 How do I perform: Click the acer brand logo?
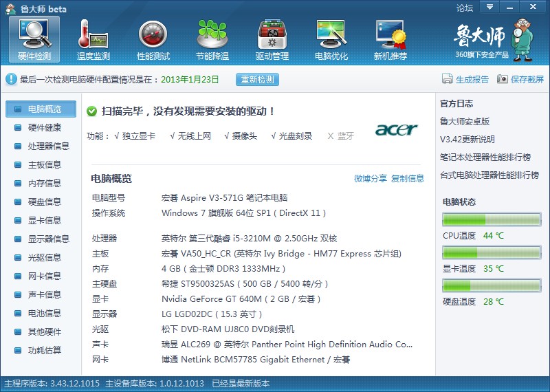click(397, 129)
